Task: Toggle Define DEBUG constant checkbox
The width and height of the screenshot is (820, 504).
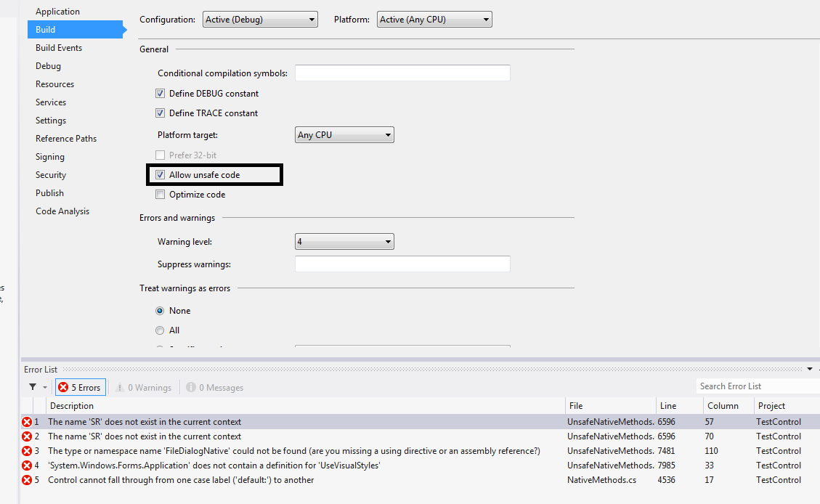Action: pos(160,94)
